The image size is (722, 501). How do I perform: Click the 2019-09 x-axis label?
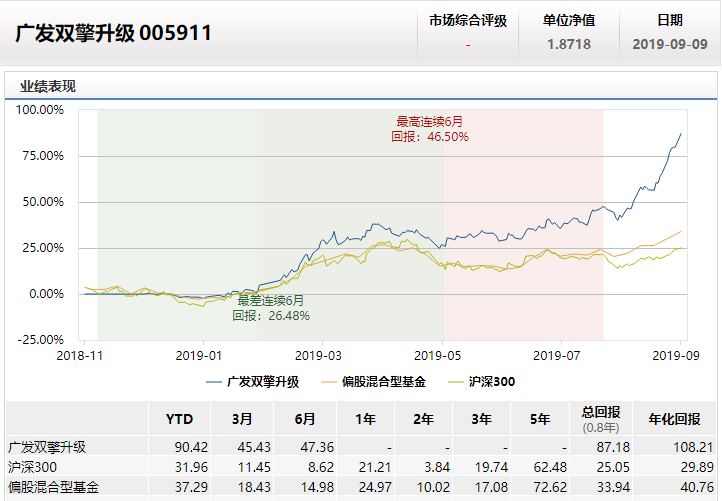point(676,355)
